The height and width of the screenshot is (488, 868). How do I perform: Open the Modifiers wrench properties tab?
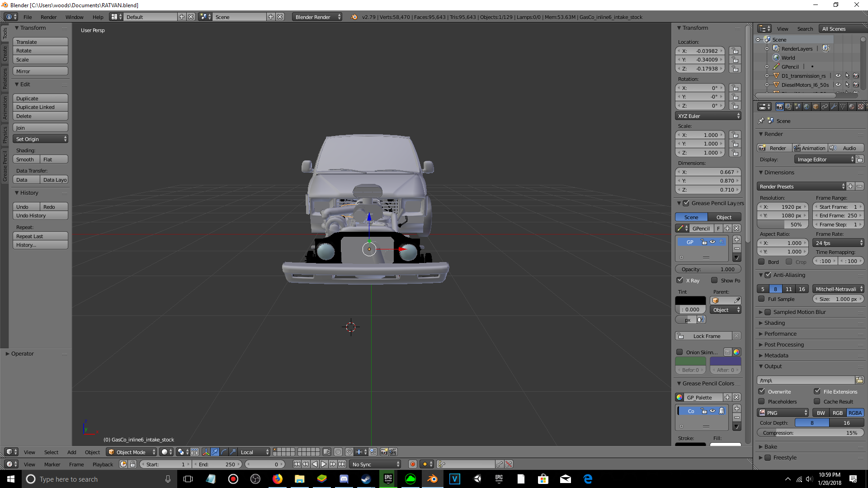(834, 107)
